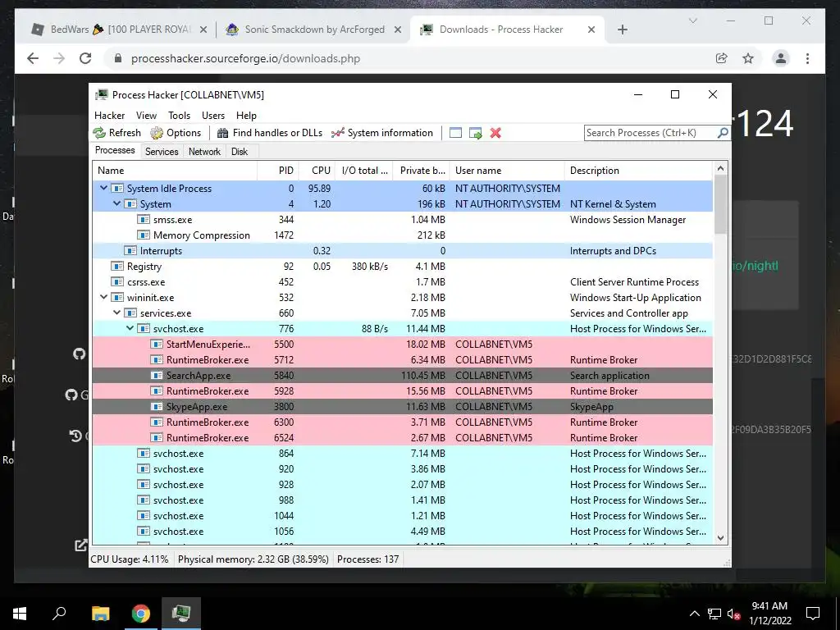
Task: Select the Registry process icon
Action: pyautogui.click(x=116, y=266)
